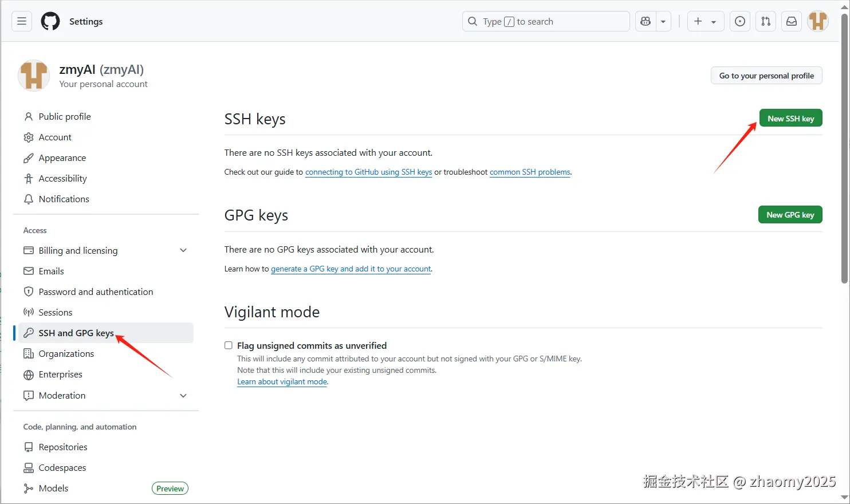Click the user avatar in header

click(x=818, y=22)
